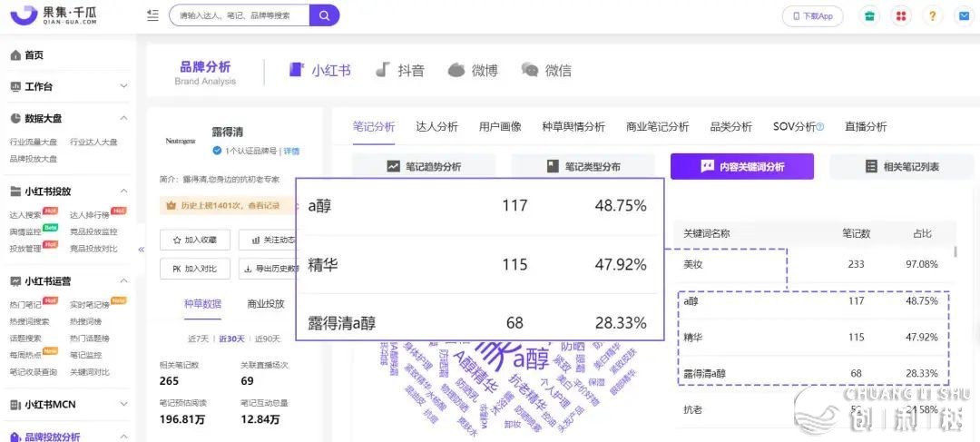Select the 种草数据 tab
This screenshot has height=442, width=980.
(x=202, y=304)
